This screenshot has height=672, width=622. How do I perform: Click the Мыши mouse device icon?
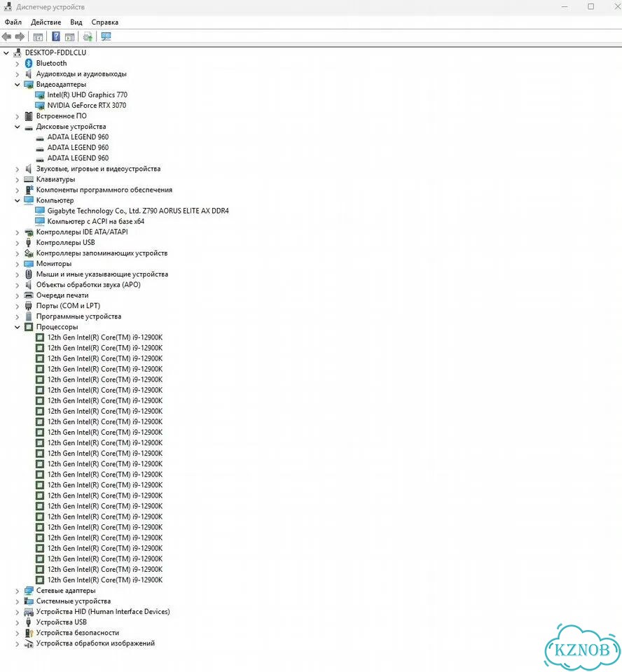29,274
